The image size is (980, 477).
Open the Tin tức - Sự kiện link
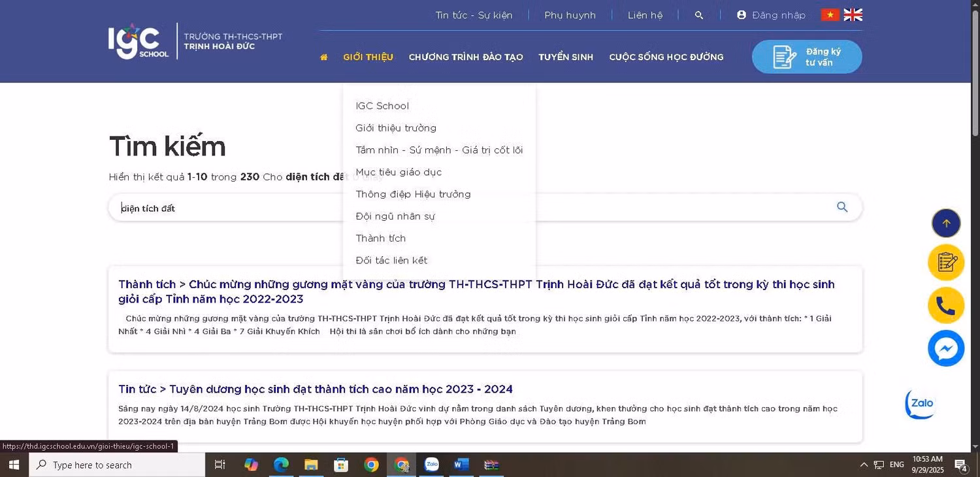tap(474, 15)
